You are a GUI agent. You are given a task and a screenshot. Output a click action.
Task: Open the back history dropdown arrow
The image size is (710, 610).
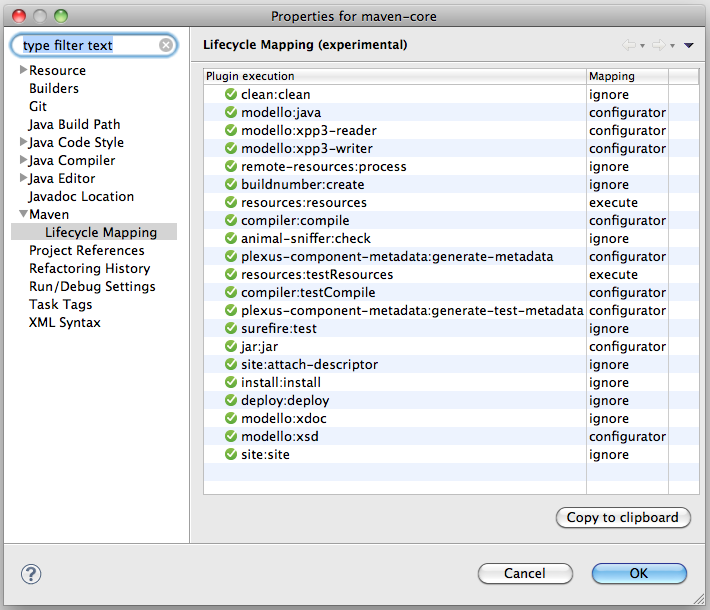click(x=643, y=46)
